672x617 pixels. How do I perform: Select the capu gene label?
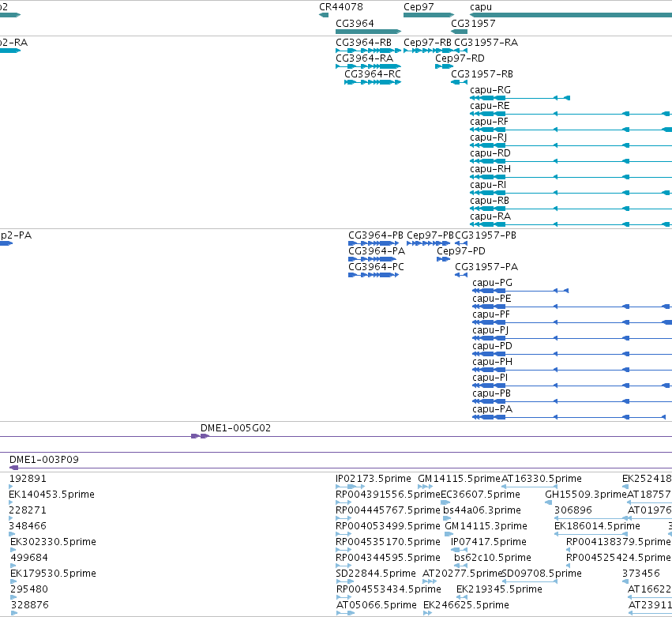480,7
